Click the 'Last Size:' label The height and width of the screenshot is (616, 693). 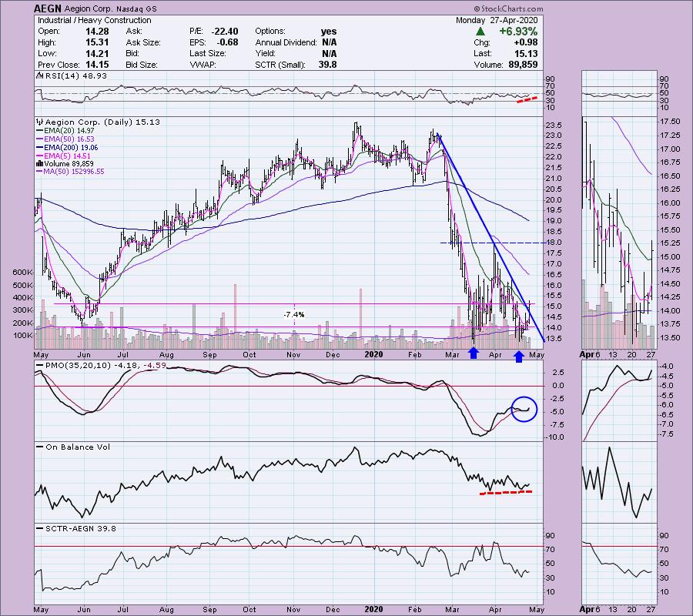pos(207,53)
